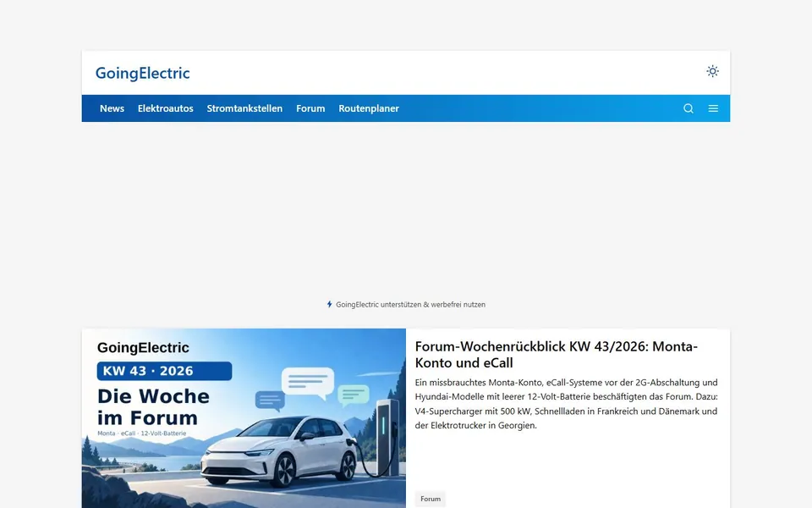Open the Stromtankstellen menu item
Image resolution: width=812 pixels, height=508 pixels.
244,108
